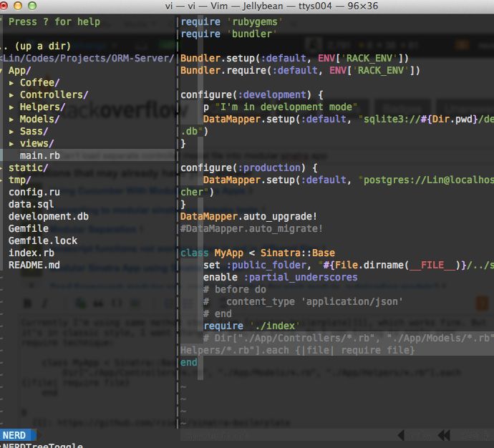Open data.sql file
The height and width of the screenshot is (448, 494).
tap(32, 205)
